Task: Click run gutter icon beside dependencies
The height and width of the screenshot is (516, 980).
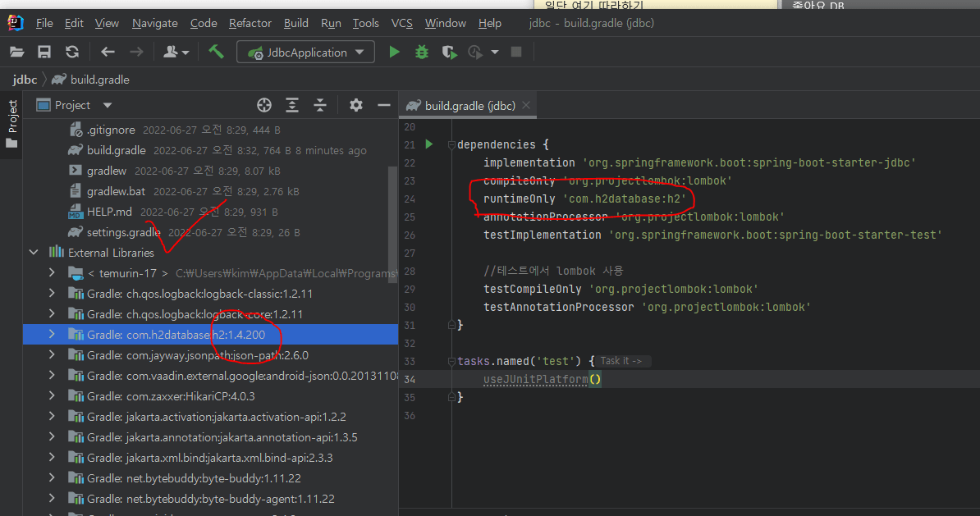Action: [x=428, y=144]
